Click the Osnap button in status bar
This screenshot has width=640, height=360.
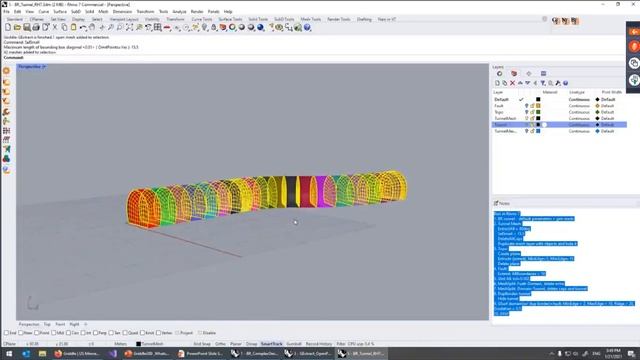click(251, 344)
